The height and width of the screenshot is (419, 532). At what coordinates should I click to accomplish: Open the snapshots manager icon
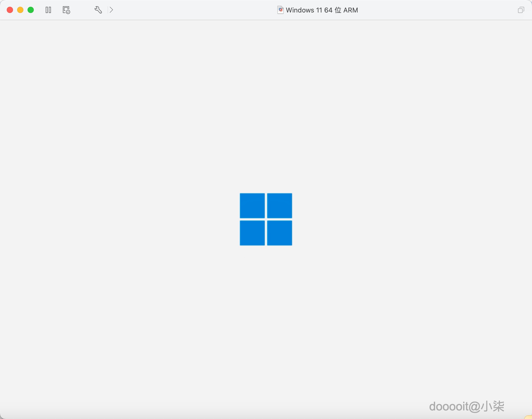[x=66, y=10]
